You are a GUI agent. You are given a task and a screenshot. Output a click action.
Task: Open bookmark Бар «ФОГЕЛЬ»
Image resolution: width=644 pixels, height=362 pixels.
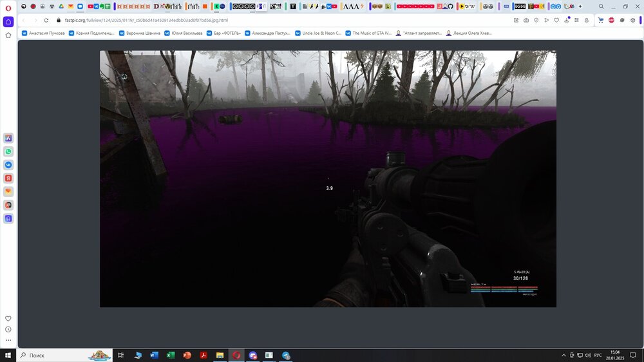(223, 33)
